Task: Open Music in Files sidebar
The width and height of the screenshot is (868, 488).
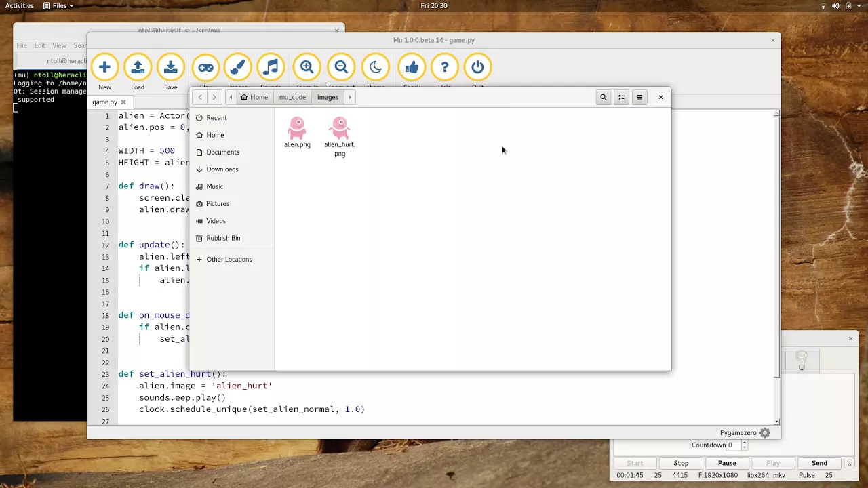Action: pyautogui.click(x=232, y=186)
